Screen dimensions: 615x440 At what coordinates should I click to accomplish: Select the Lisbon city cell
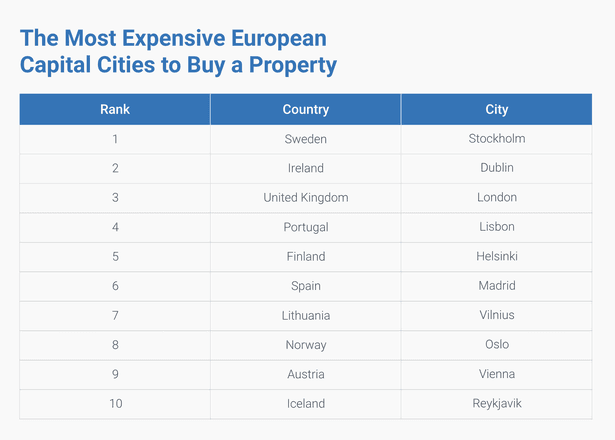pyautogui.click(x=496, y=227)
